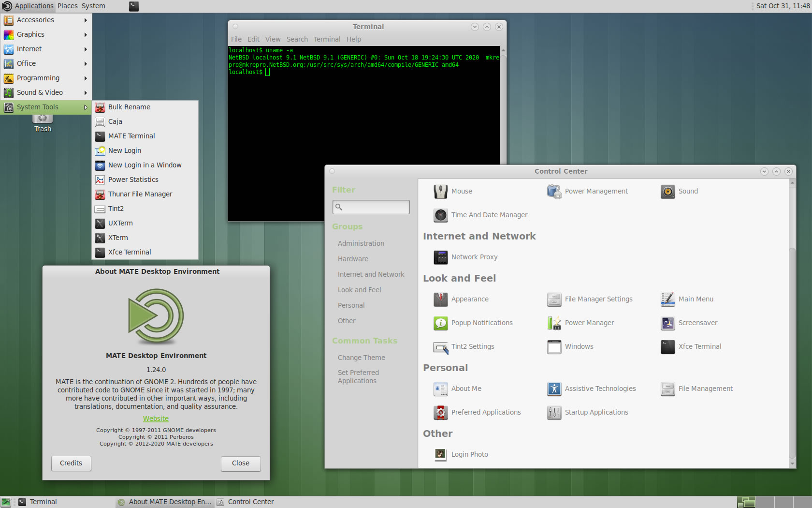The image size is (812, 508).
Task: Focus the Control Center filter search field
Action: pos(371,207)
